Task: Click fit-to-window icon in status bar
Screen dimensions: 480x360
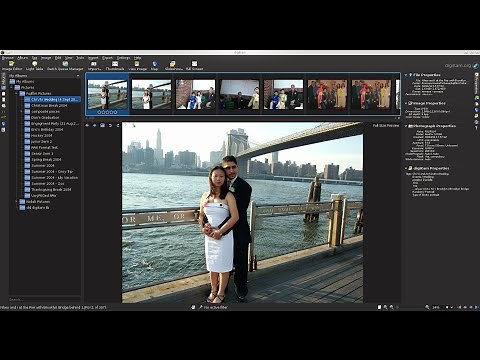Action: (379, 307)
